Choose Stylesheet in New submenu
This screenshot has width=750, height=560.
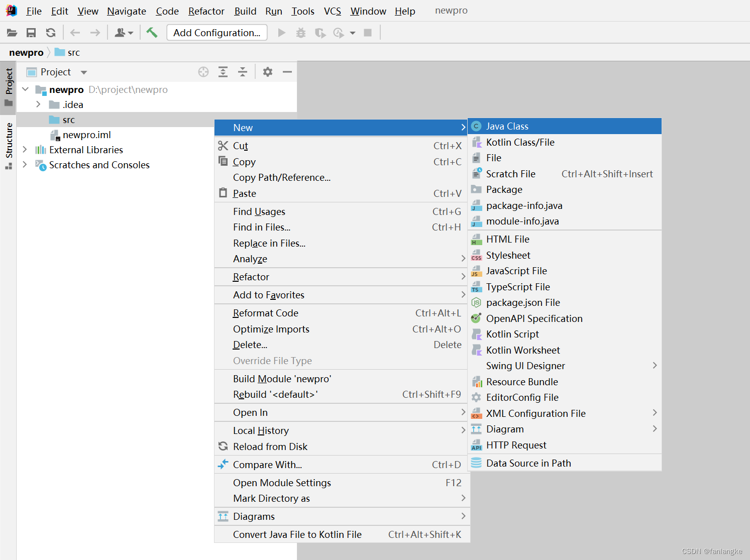point(565,255)
